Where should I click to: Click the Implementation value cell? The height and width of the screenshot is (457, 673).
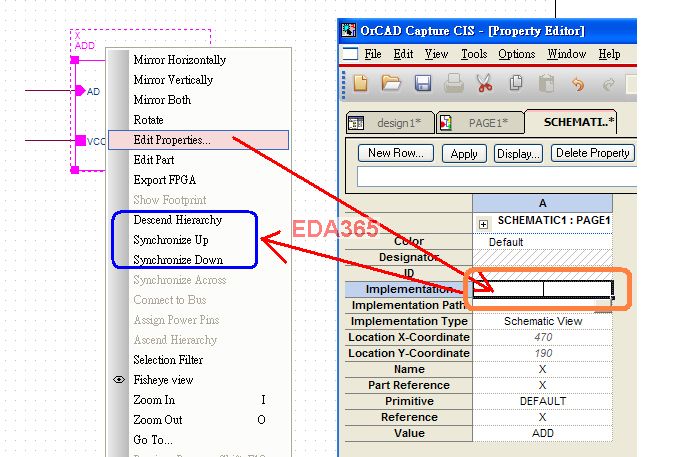543,289
